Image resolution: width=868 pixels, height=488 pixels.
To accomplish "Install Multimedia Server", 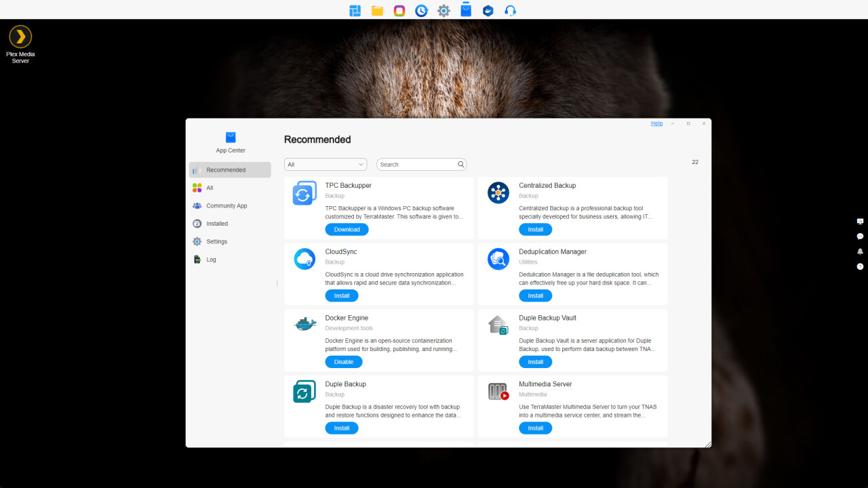I will pyautogui.click(x=536, y=428).
